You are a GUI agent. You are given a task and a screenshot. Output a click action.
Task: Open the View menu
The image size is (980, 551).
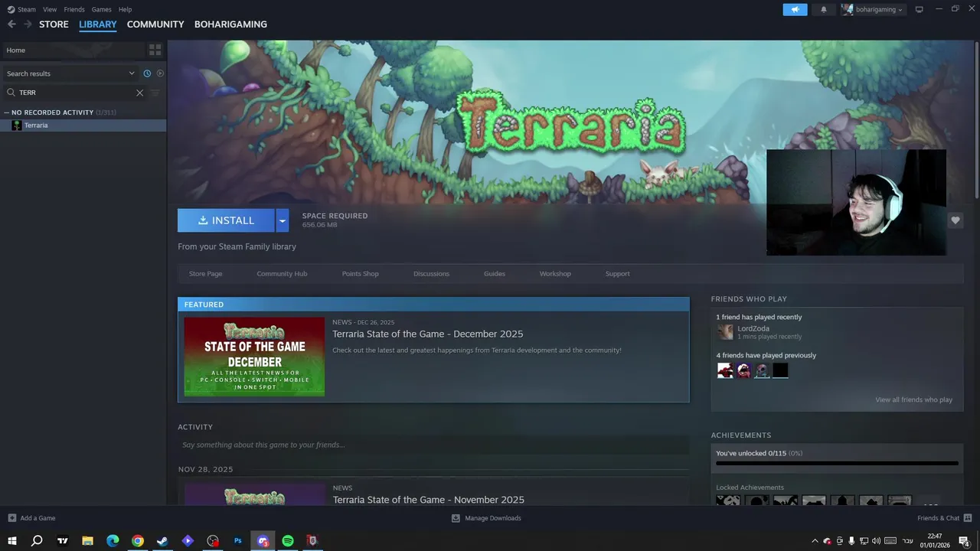tap(50, 9)
